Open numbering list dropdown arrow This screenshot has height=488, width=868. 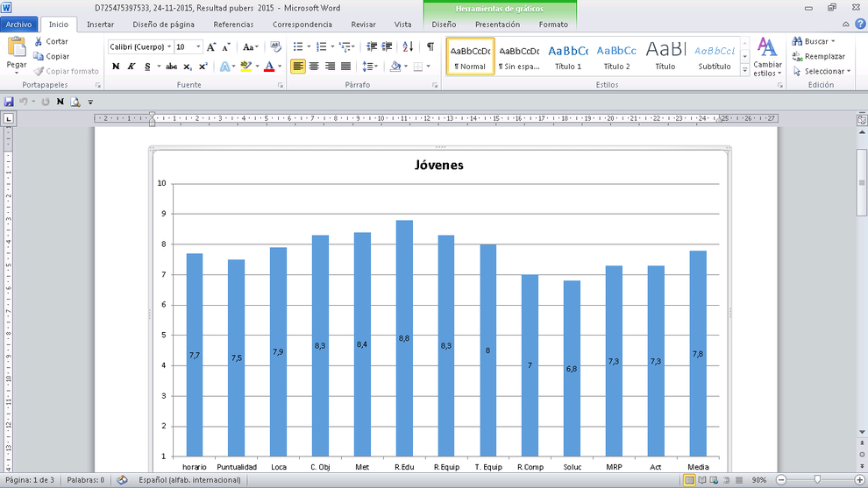point(332,47)
